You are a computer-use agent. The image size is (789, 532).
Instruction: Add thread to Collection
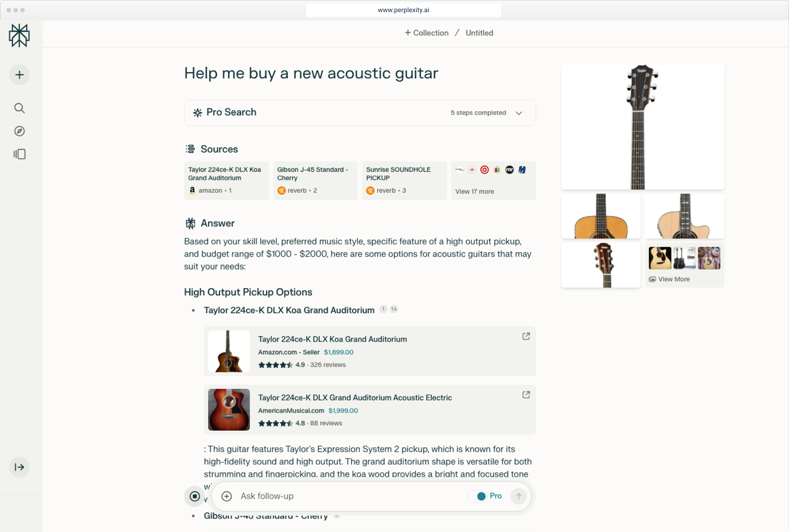(426, 33)
